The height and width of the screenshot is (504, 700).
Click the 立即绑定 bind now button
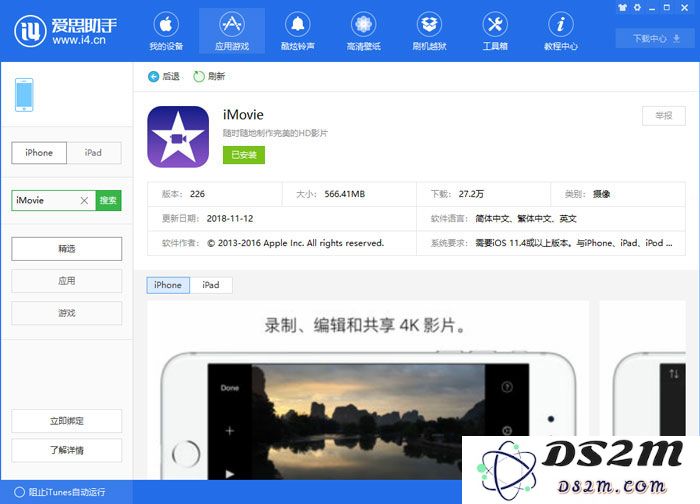coord(67,421)
